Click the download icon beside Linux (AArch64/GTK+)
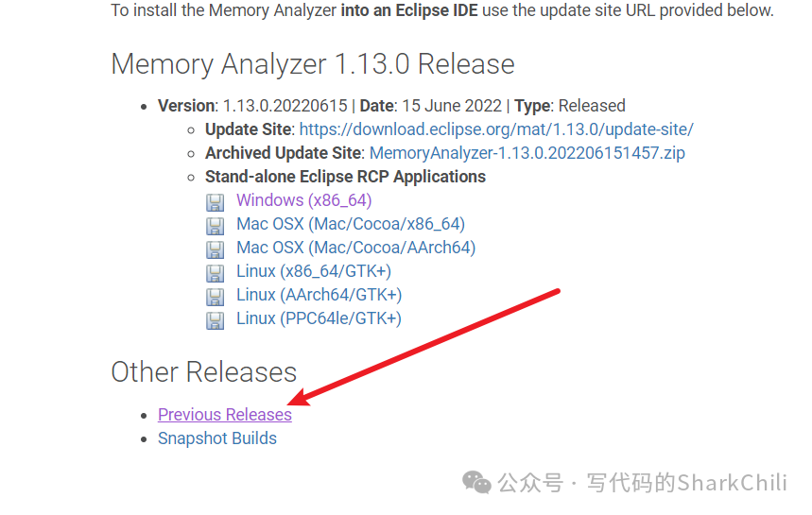Image resolution: width=812 pixels, height=515 pixels. tap(216, 297)
